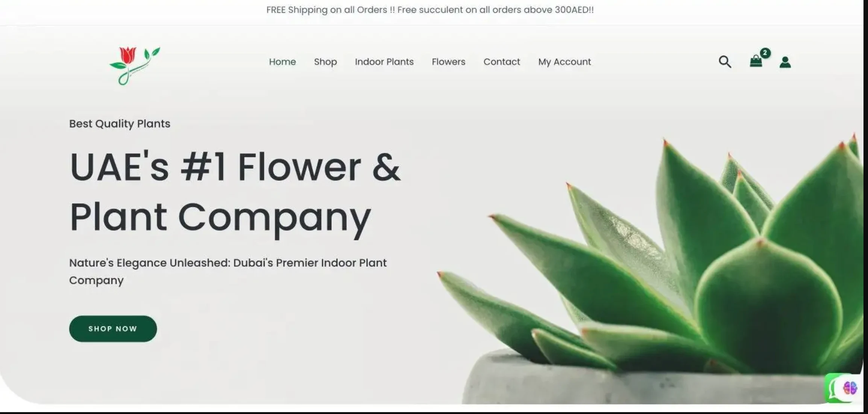868x414 pixels.
Task: Select Flowers in the navigation bar
Action: tap(448, 62)
